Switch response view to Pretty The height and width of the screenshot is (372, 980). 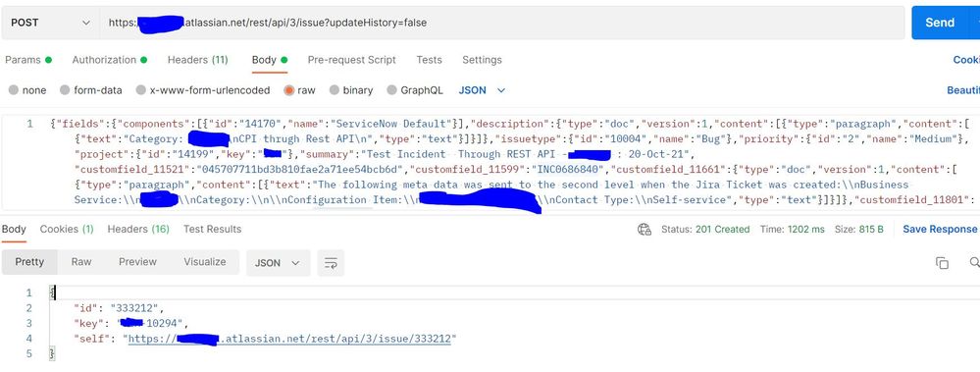29,262
